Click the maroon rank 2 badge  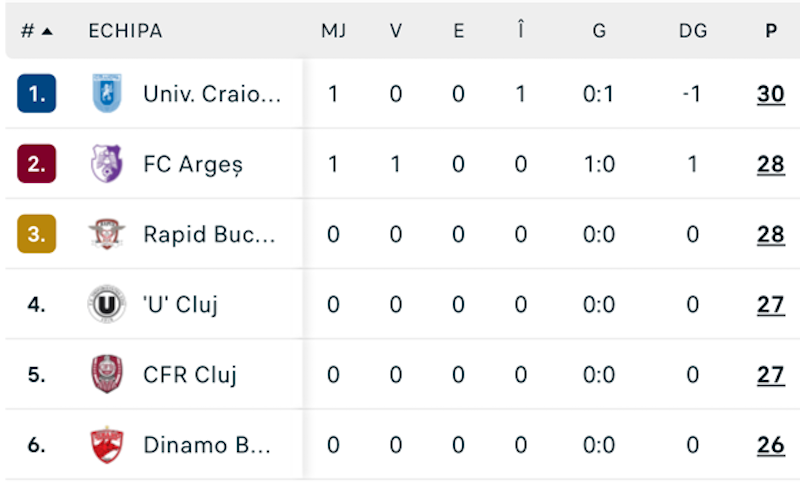[x=37, y=164]
